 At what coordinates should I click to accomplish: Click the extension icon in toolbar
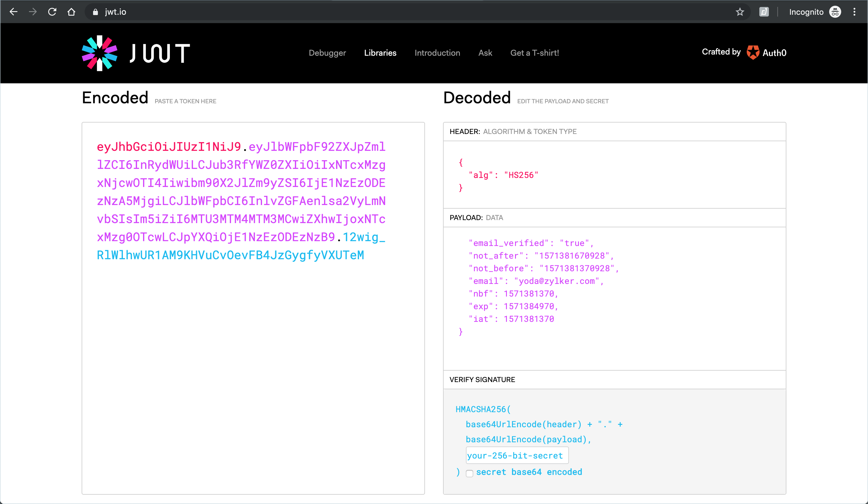(x=763, y=12)
